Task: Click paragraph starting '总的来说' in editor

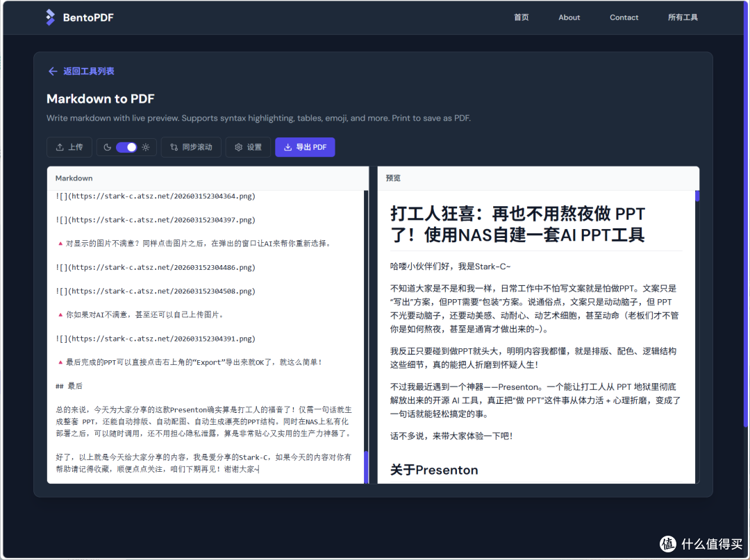Action: pyautogui.click(x=204, y=421)
